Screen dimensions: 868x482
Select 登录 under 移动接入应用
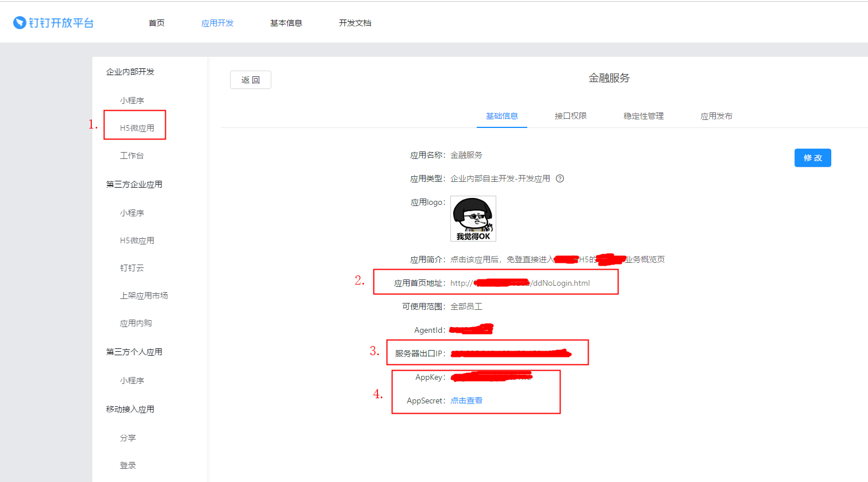tap(128, 465)
